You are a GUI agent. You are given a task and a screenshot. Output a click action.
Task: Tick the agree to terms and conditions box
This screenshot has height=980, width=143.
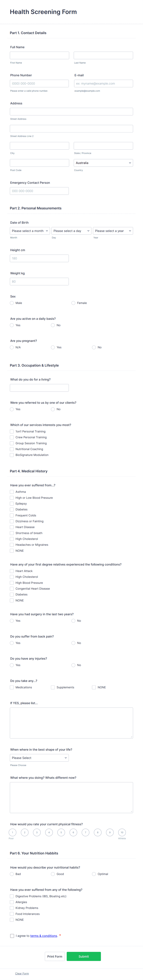(12, 935)
